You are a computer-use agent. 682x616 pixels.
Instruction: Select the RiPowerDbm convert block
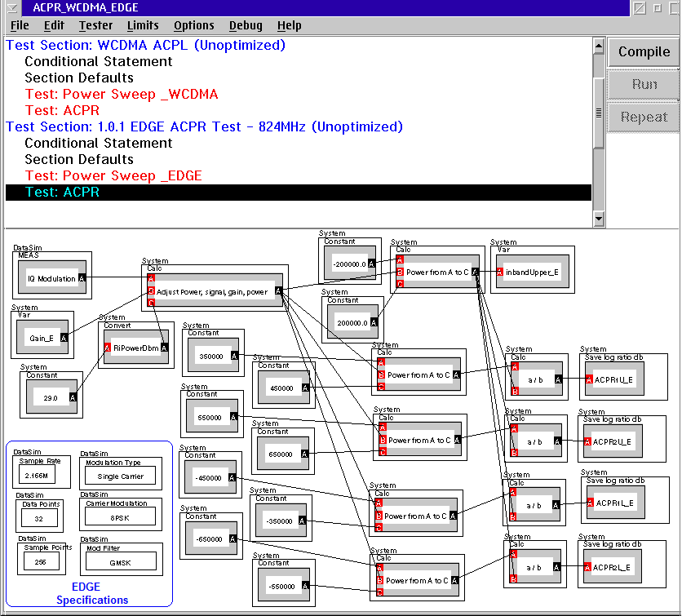tap(135, 347)
